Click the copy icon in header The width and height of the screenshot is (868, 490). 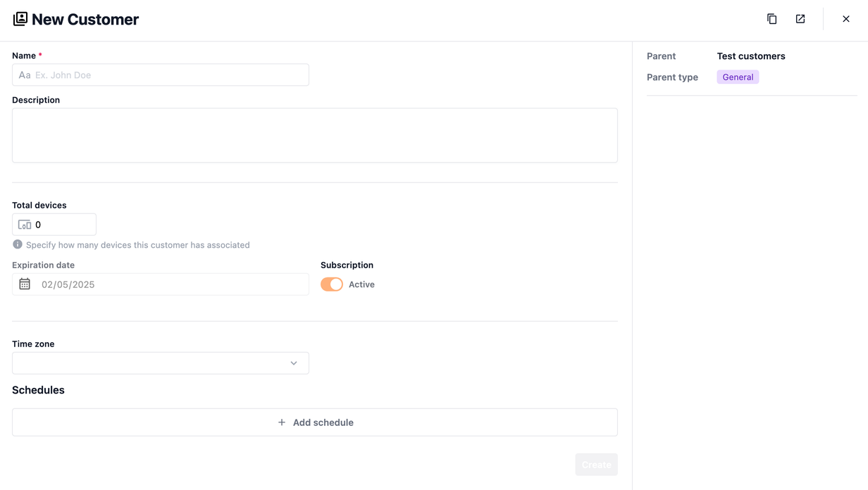pyautogui.click(x=771, y=19)
